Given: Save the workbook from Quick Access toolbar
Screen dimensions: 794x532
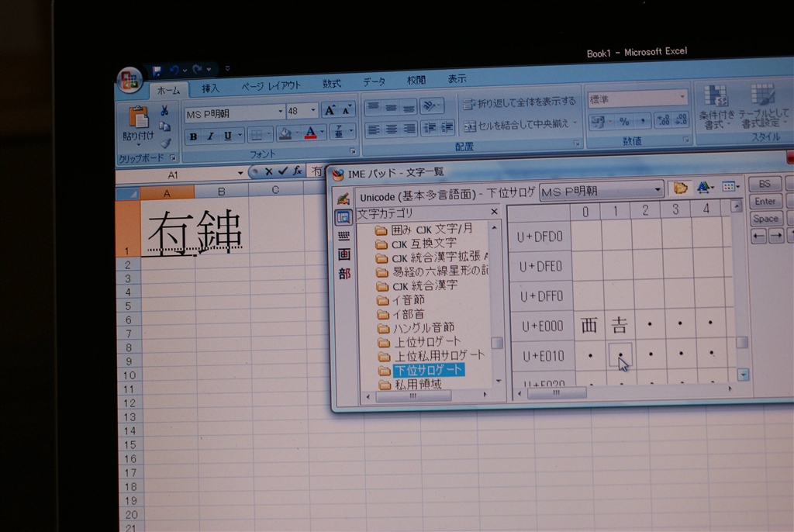Looking at the screenshot, I should click(x=157, y=71).
